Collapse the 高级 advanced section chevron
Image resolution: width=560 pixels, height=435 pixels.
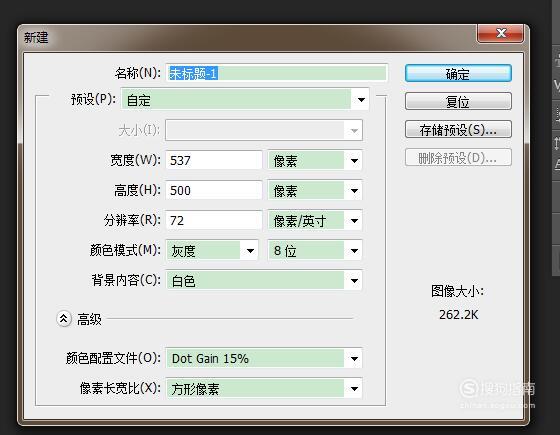pos(64,319)
